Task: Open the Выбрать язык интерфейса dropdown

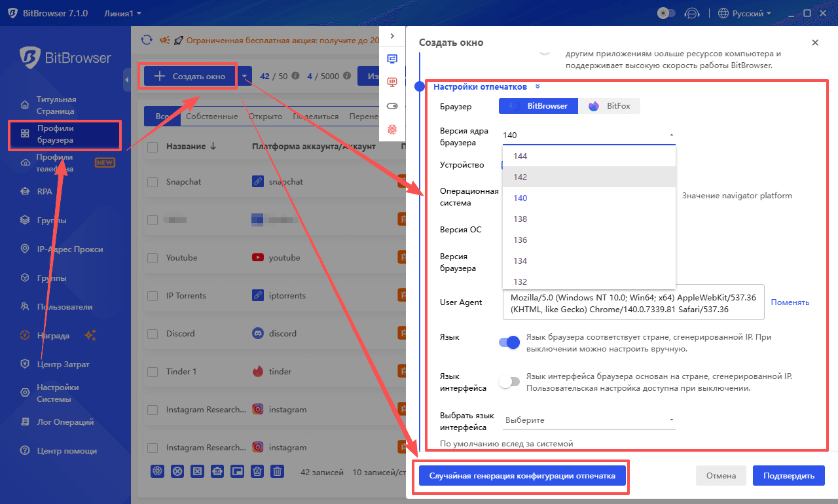Action: point(589,420)
